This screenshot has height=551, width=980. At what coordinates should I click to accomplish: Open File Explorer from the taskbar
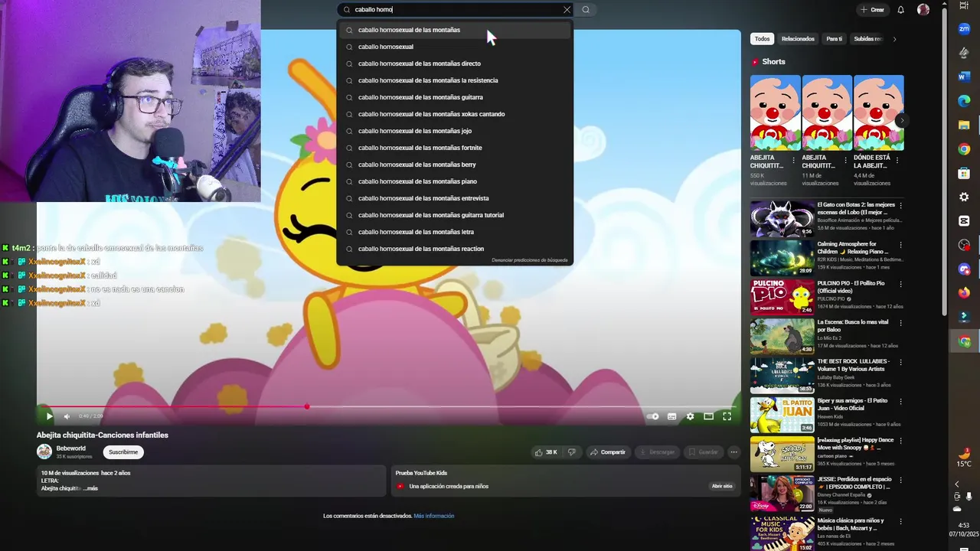point(964,125)
